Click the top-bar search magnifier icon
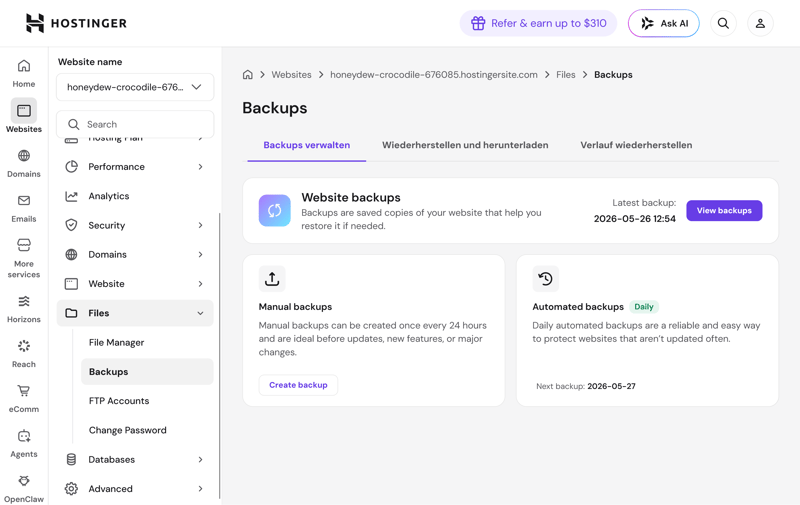800x505 pixels. (x=723, y=23)
